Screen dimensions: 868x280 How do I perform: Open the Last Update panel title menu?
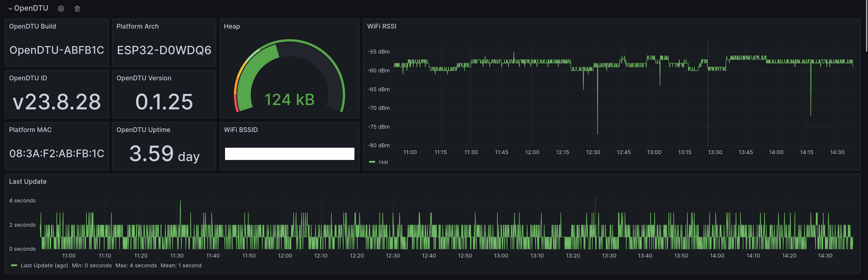tap(28, 182)
